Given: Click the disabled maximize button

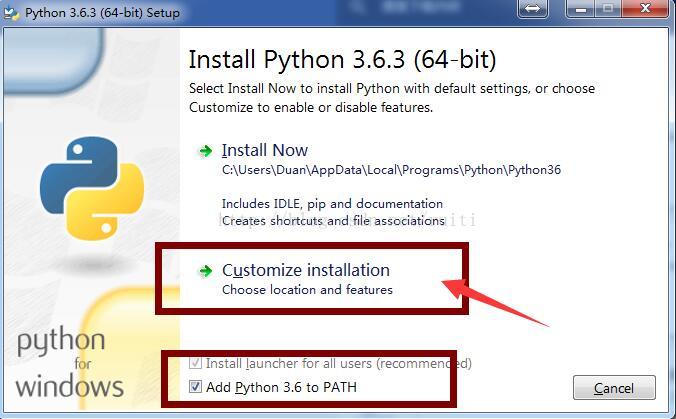Looking at the screenshot, I should pyautogui.click(x=608, y=9).
